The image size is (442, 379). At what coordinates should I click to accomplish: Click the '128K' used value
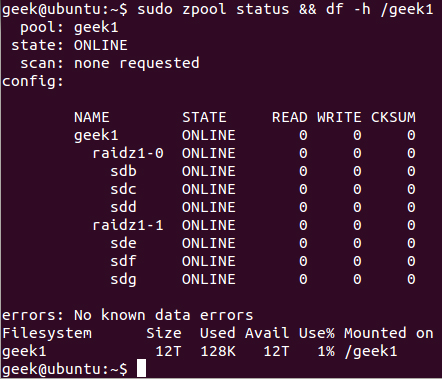pyautogui.click(x=218, y=351)
